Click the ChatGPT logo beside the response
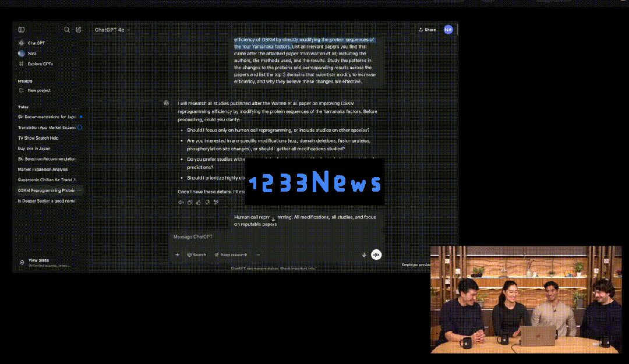This screenshot has width=629, height=364. (166, 103)
